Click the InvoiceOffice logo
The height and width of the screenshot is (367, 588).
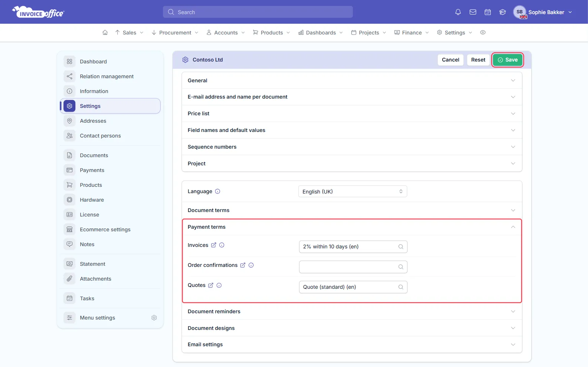click(38, 12)
